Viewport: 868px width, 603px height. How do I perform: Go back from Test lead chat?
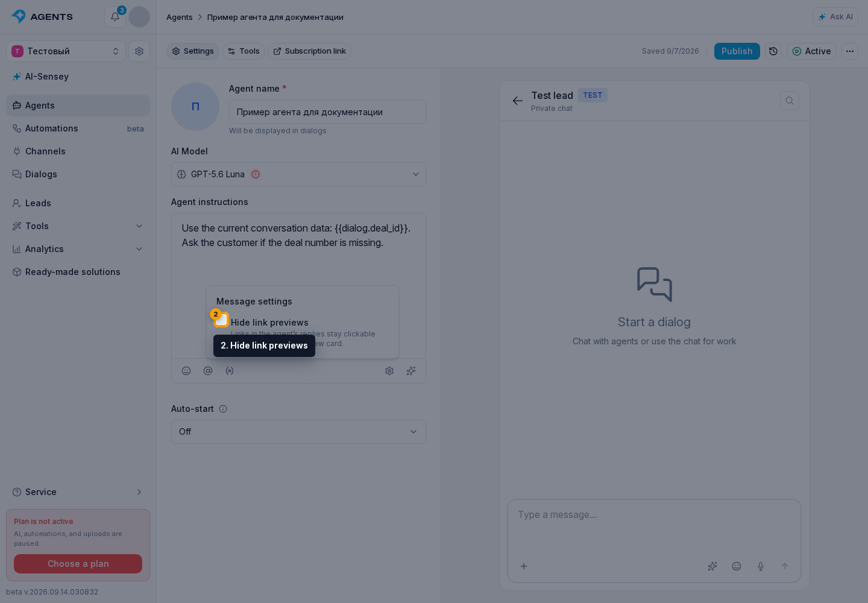point(518,101)
